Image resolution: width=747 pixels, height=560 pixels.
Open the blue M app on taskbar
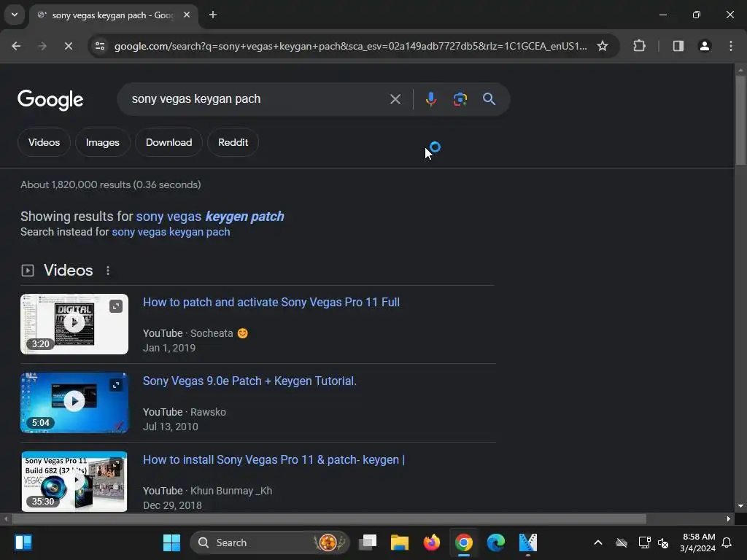click(528, 542)
